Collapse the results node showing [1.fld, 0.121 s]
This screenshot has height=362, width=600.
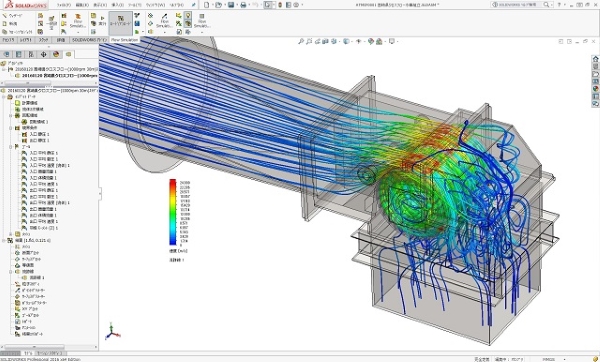coord(4,241)
